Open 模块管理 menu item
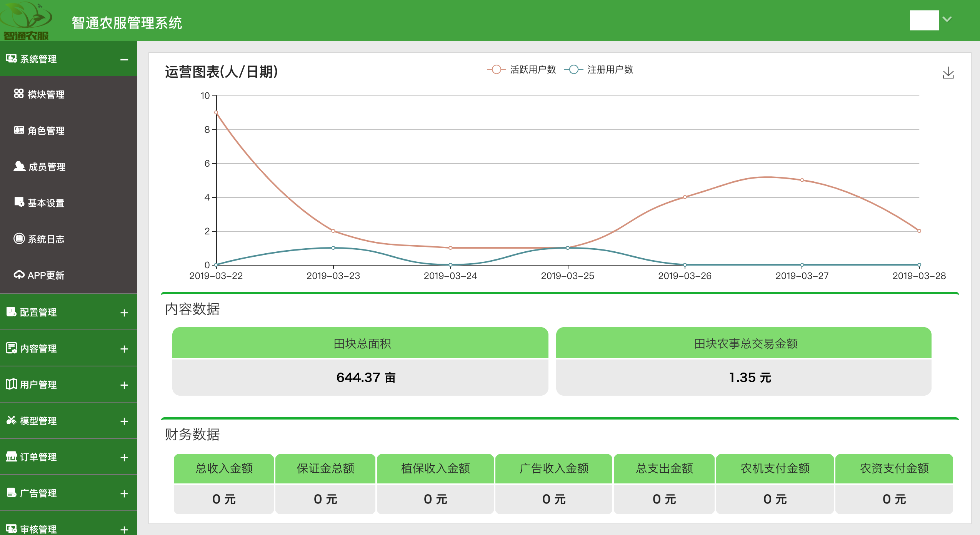 tap(68, 94)
